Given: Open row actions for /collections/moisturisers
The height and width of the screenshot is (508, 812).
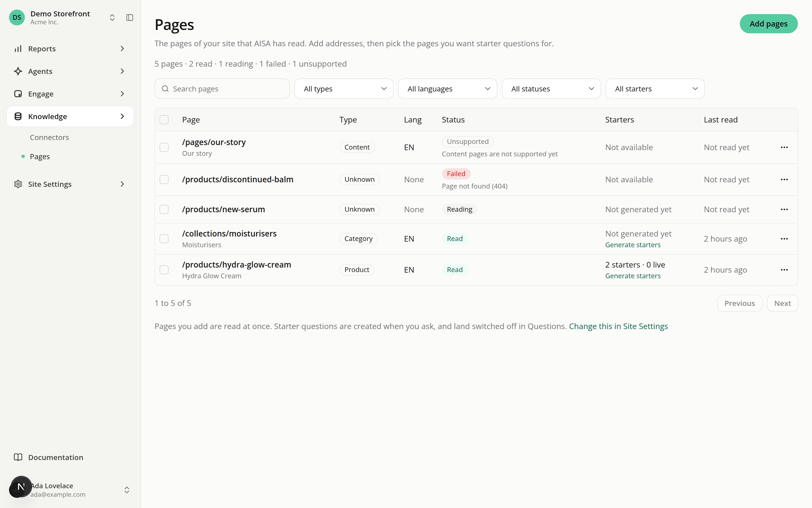Looking at the screenshot, I should point(784,239).
